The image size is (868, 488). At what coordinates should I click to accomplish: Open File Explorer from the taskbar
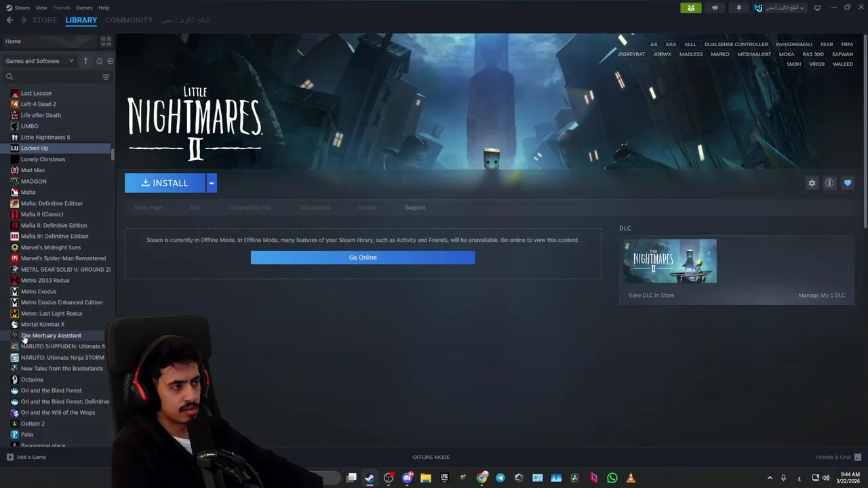tap(426, 478)
